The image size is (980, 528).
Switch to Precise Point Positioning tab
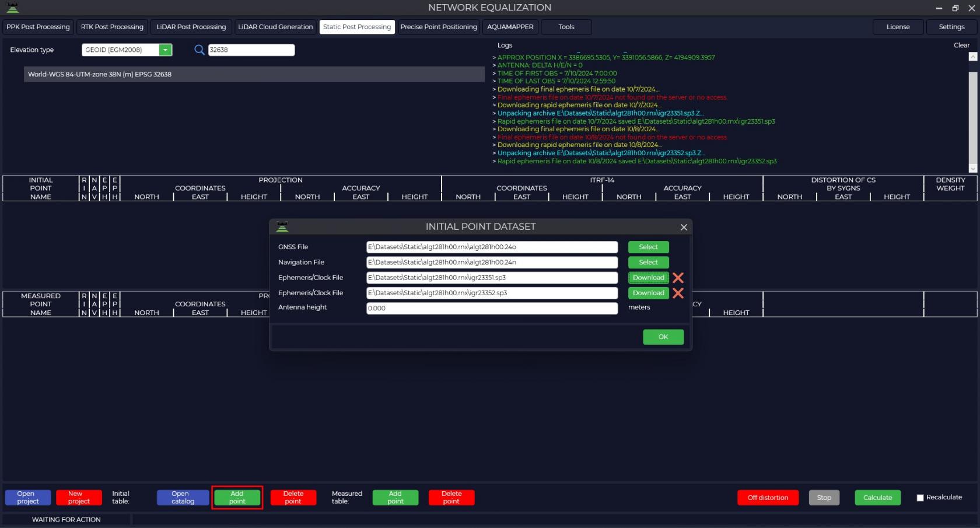pyautogui.click(x=439, y=27)
